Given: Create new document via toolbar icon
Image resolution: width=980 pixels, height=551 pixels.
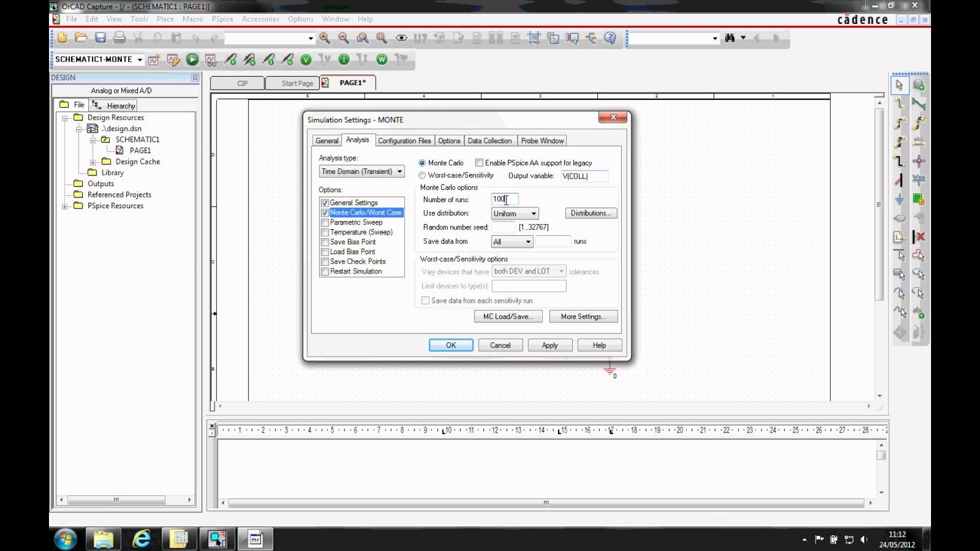Looking at the screenshot, I should [62, 38].
